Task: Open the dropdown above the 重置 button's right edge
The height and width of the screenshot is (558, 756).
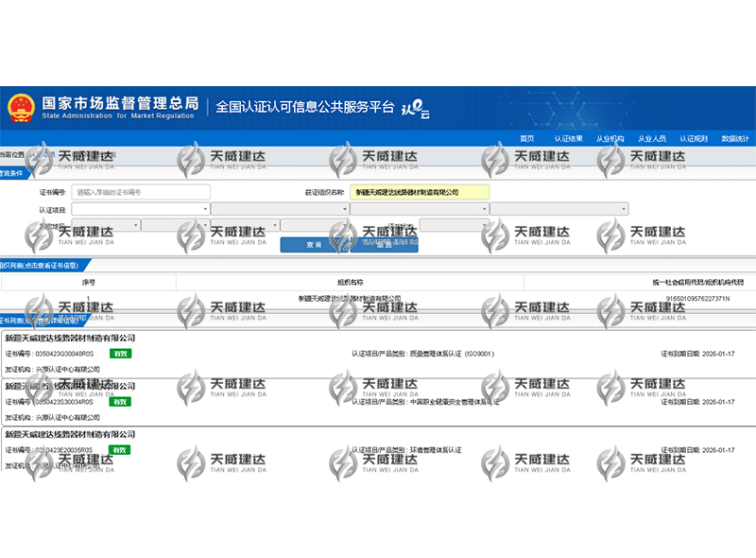Action: [x=455, y=225]
